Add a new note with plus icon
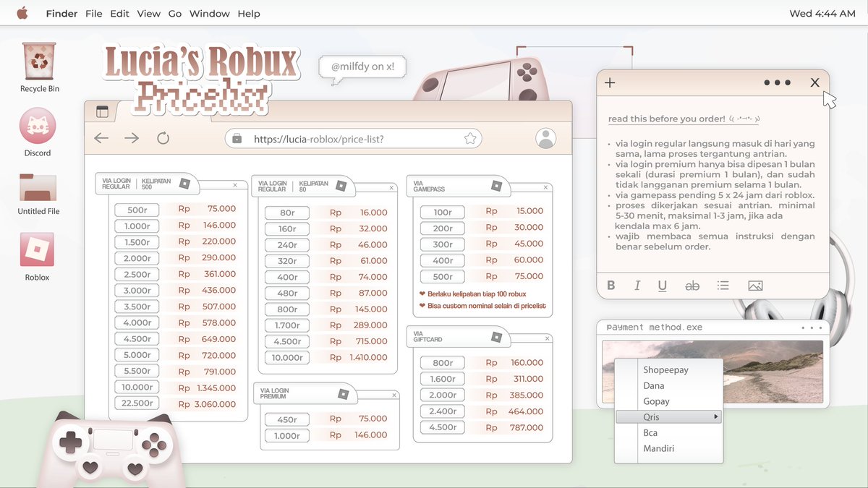 610,82
